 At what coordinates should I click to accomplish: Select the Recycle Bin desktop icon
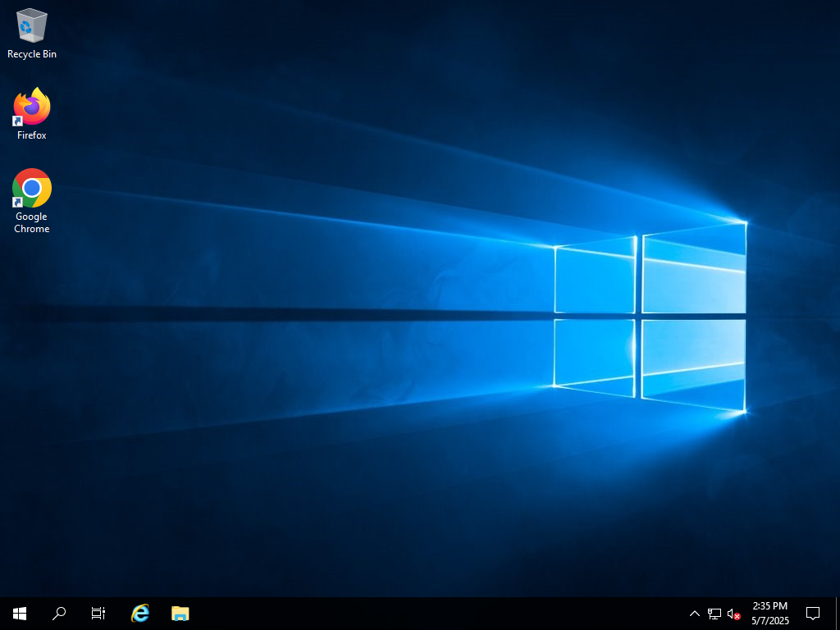[x=32, y=33]
